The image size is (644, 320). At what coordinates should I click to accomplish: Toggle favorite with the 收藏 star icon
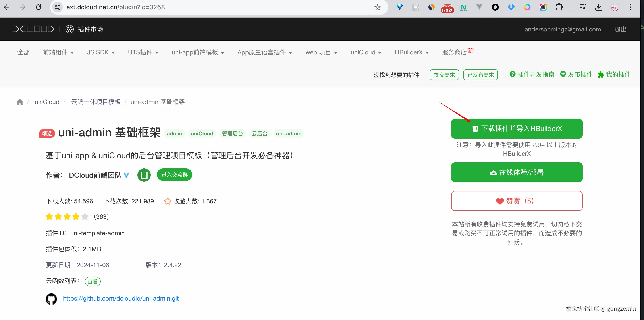(168, 201)
